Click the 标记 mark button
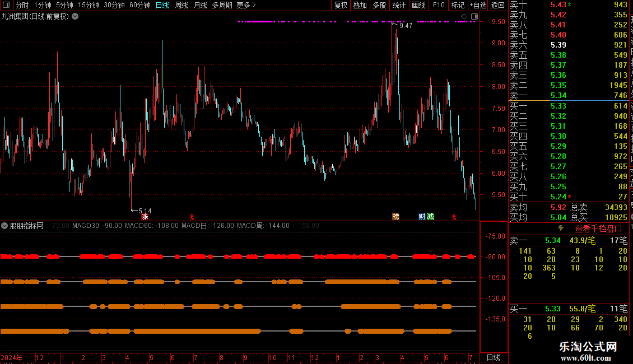 pos(458,5)
